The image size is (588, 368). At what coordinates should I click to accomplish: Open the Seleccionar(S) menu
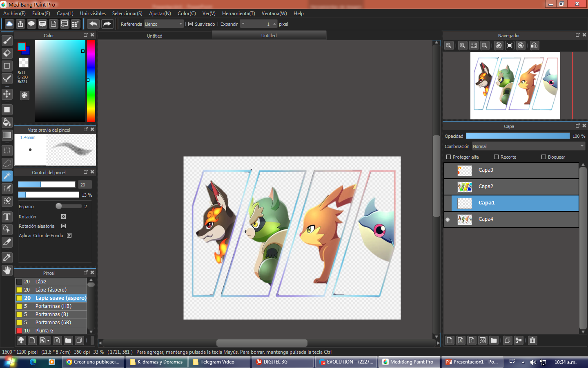pos(127,13)
